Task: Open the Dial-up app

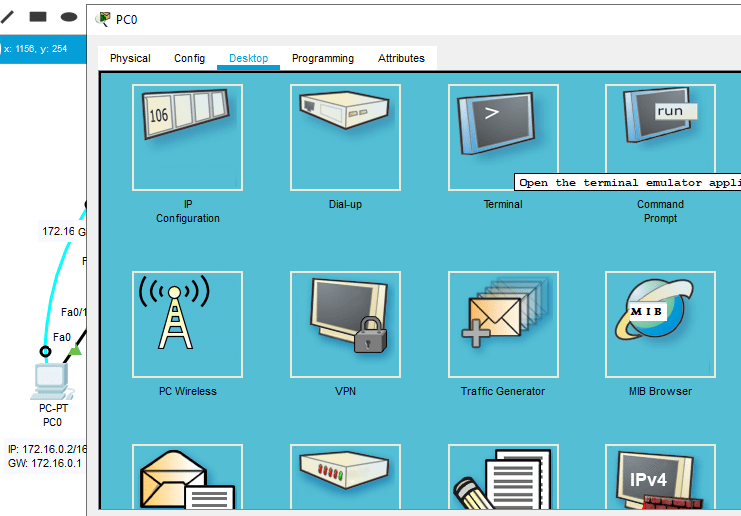Action: click(345, 138)
